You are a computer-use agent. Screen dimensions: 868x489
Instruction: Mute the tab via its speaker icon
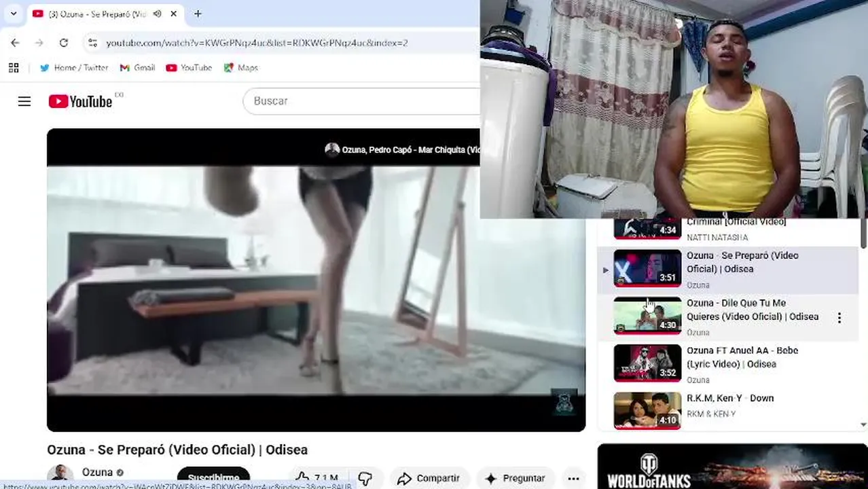[x=157, y=14]
